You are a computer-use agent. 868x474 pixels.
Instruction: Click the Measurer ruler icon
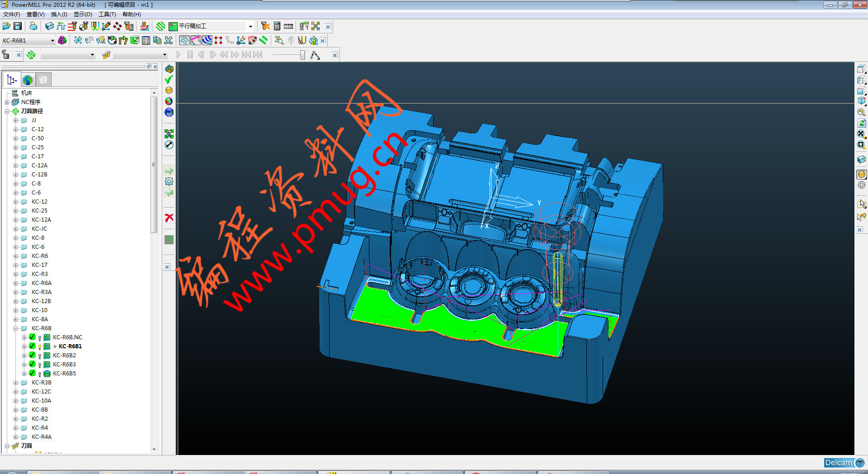(288, 26)
